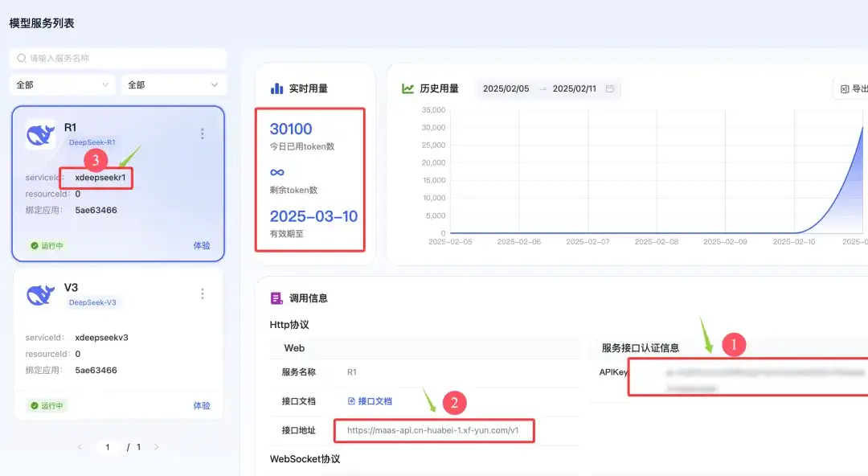Click the blurred APIKey value
The image size is (868, 476).
tap(765, 380)
